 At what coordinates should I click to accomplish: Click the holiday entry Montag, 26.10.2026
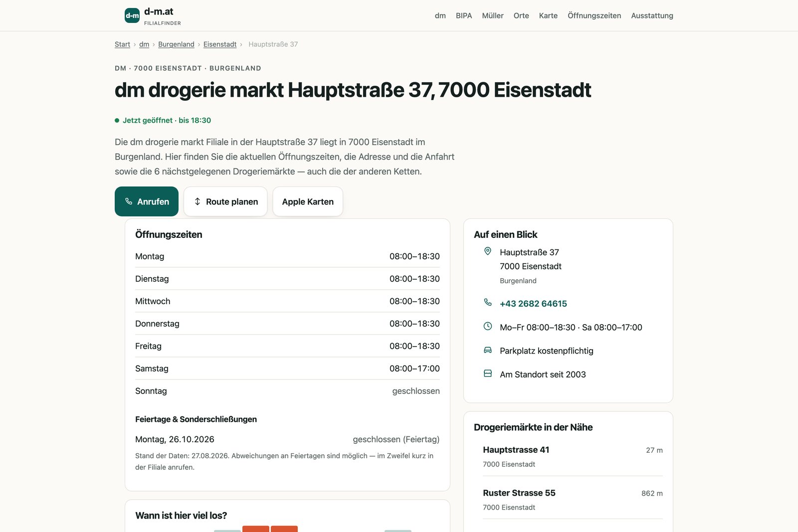[x=175, y=439]
